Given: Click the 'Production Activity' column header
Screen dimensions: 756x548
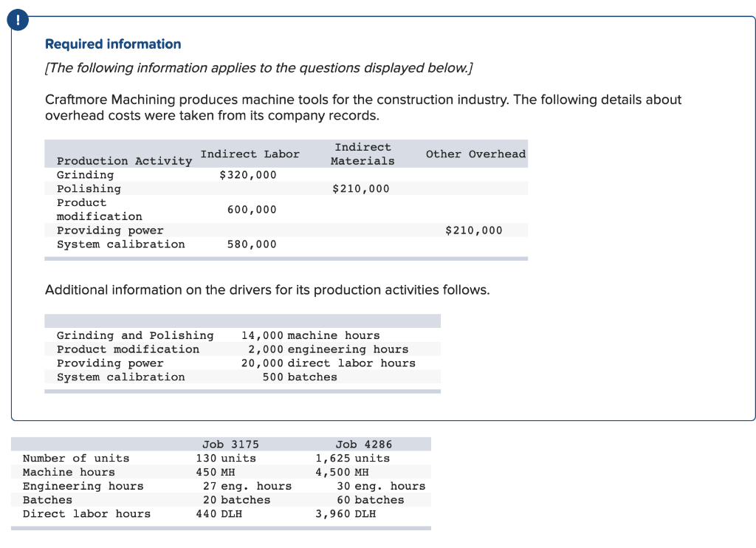Looking at the screenshot, I should click(x=124, y=161).
